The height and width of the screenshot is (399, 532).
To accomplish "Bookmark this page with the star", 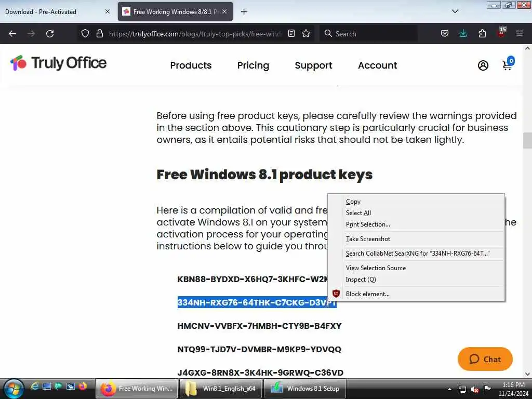I will (306, 33).
